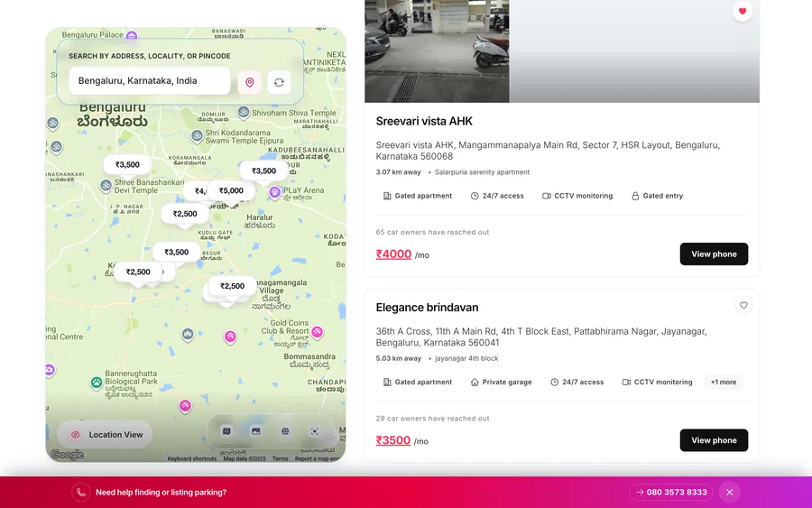Click the Bengaluru Palace purple pin
This screenshot has width=812, height=508.
(x=132, y=36)
